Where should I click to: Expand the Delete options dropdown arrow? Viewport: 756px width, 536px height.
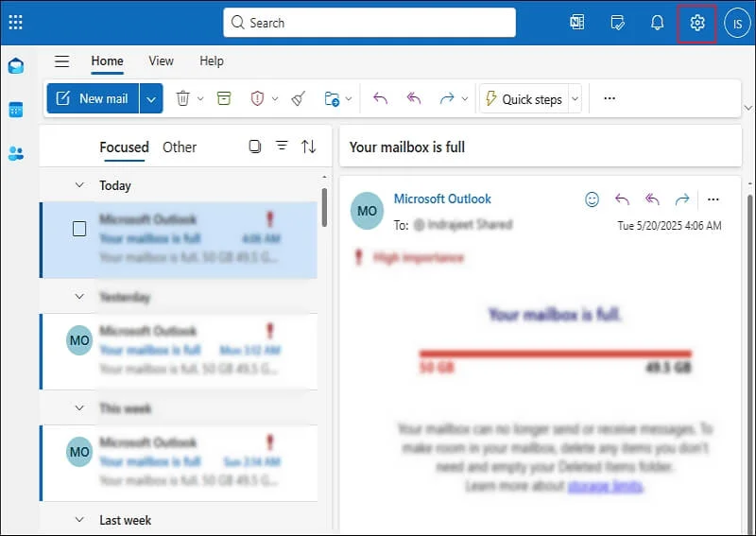tap(200, 99)
